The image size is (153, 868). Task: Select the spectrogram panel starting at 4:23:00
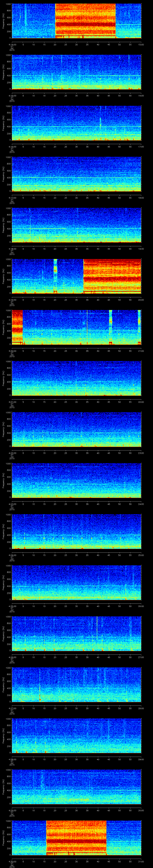tap(76, 481)
